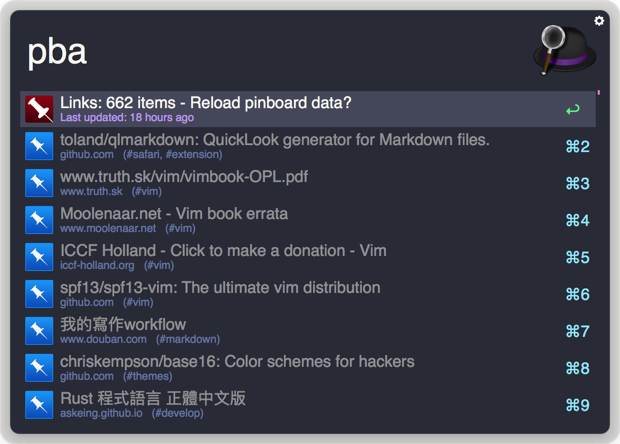Click the Alfred hat logo icon

click(564, 50)
